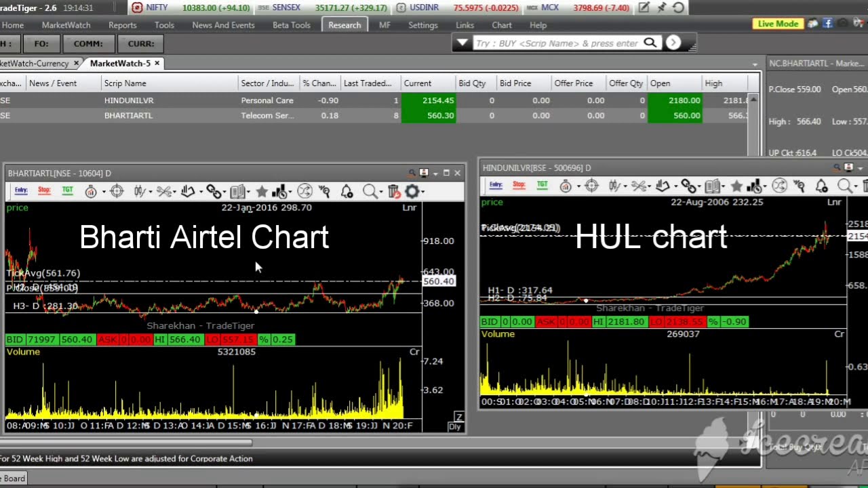This screenshot has width=868, height=488.
Task: Click magnifier zoom icon in BHARTIARTL chart
Action: coord(370,192)
